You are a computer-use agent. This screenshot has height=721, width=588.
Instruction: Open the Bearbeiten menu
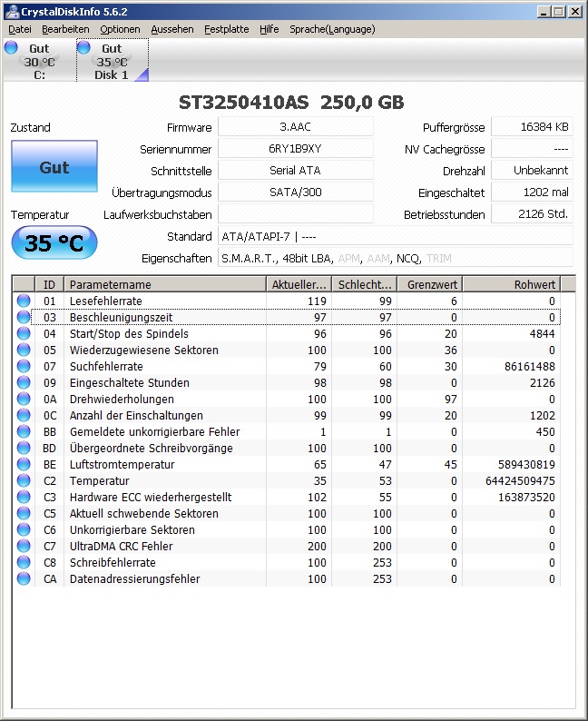65,29
